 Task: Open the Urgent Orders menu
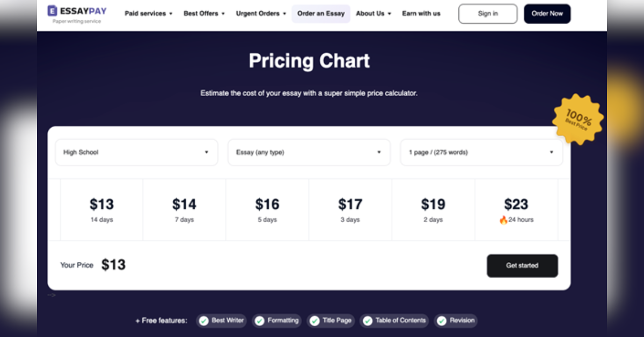tap(261, 13)
